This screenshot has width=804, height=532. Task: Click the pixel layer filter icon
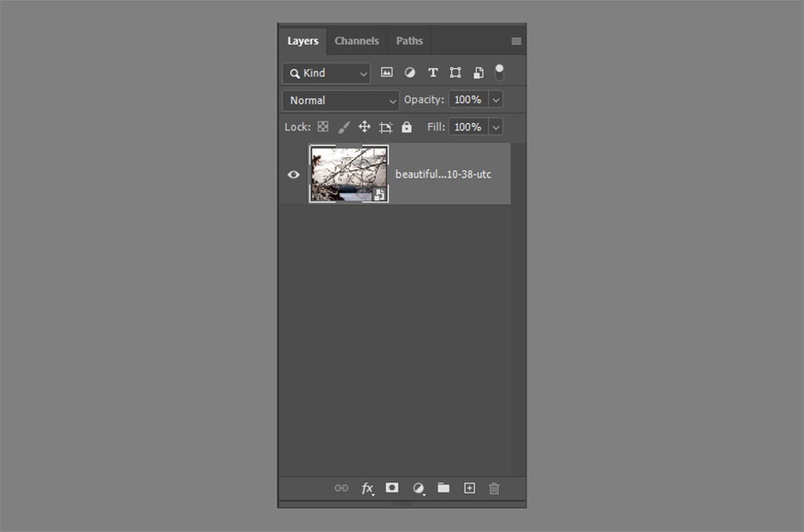point(387,73)
